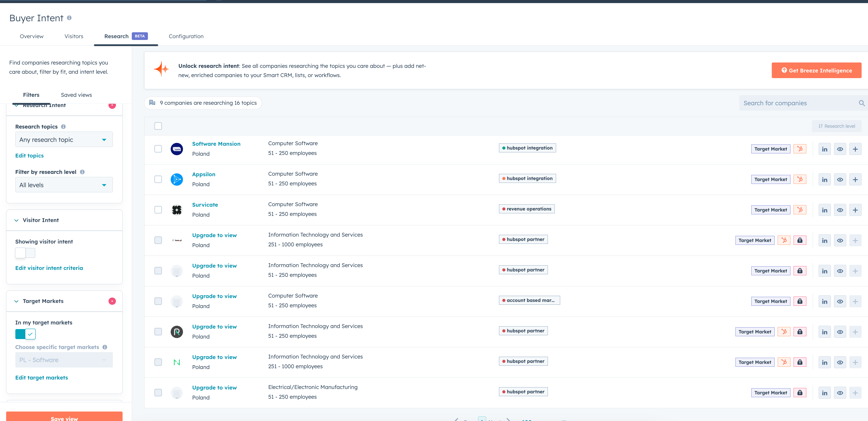Check the Electrical/Electronic Manufacturing row checkbox
This screenshot has height=421, width=868.
[x=158, y=393]
